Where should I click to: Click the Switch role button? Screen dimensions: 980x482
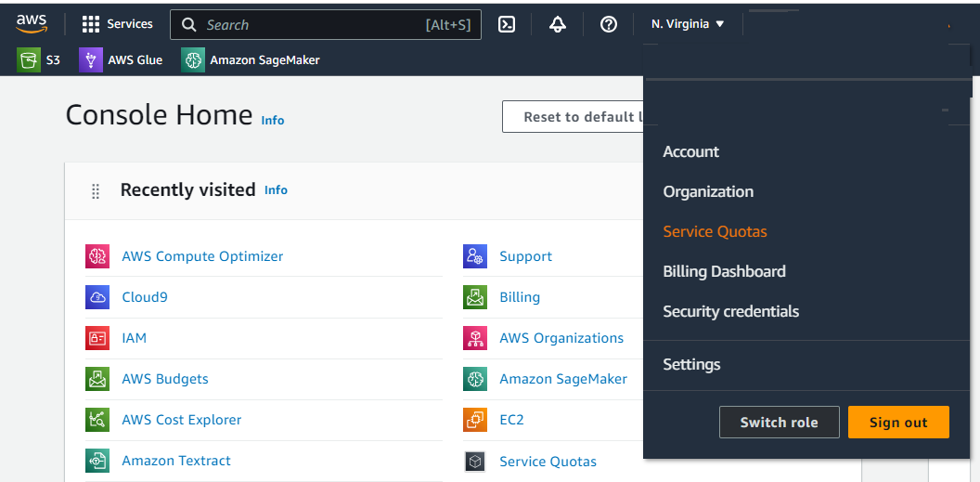click(779, 422)
